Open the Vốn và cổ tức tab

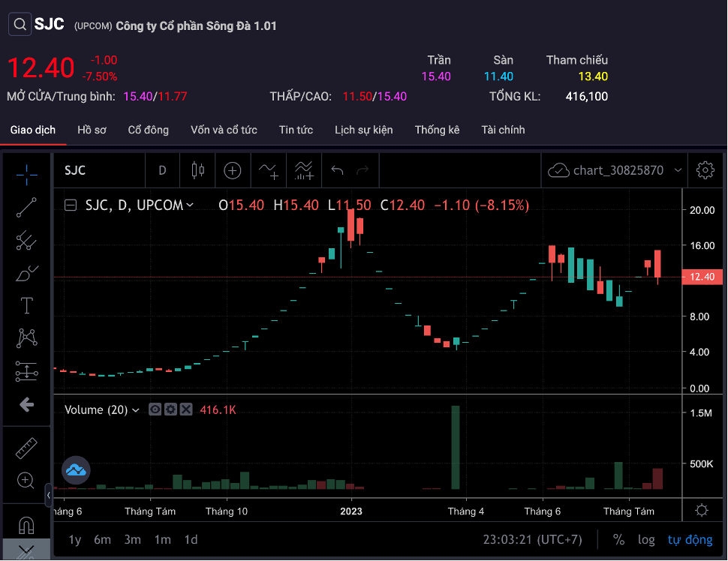(x=224, y=130)
